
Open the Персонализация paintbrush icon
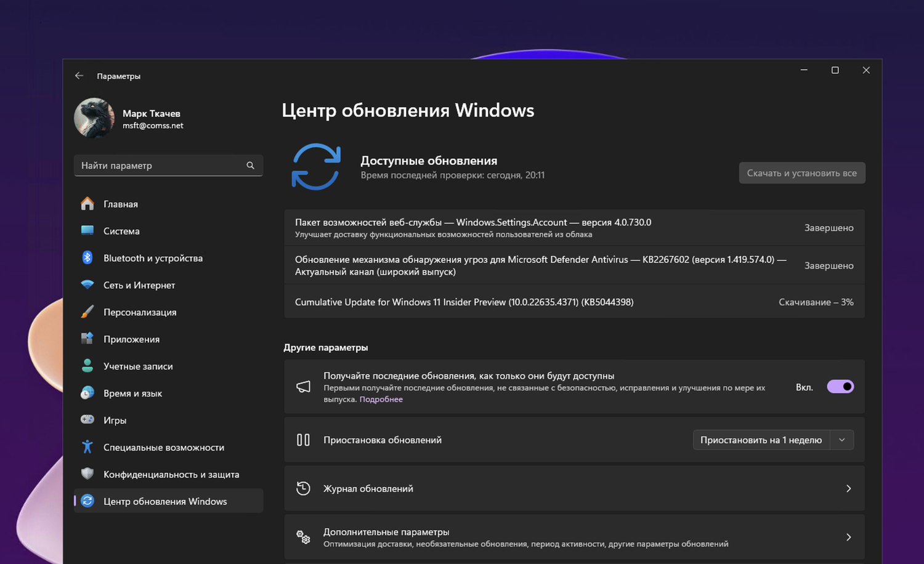point(87,312)
